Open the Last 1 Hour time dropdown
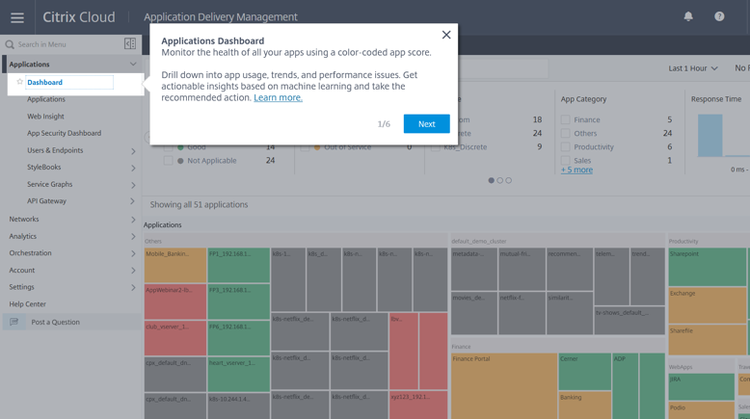 click(x=693, y=68)
